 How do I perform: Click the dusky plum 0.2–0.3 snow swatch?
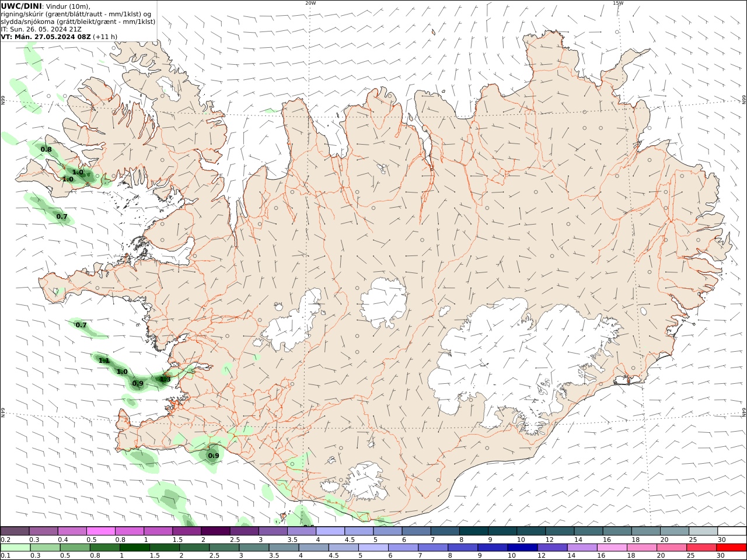pyautogui.click(x=15, y=531)
